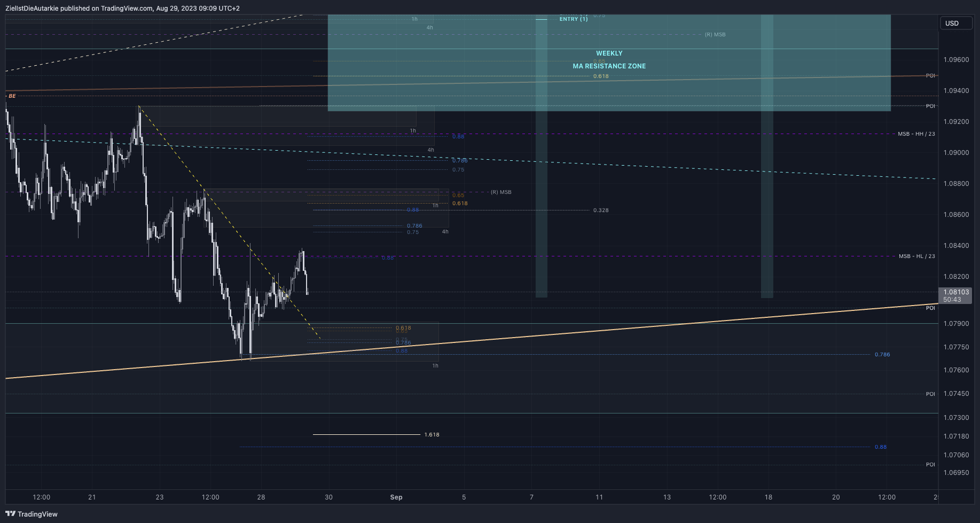The width and height of the screenshot is (980, 523).
Task: Click the ENTRY (1) label
Action: (574, 19)
